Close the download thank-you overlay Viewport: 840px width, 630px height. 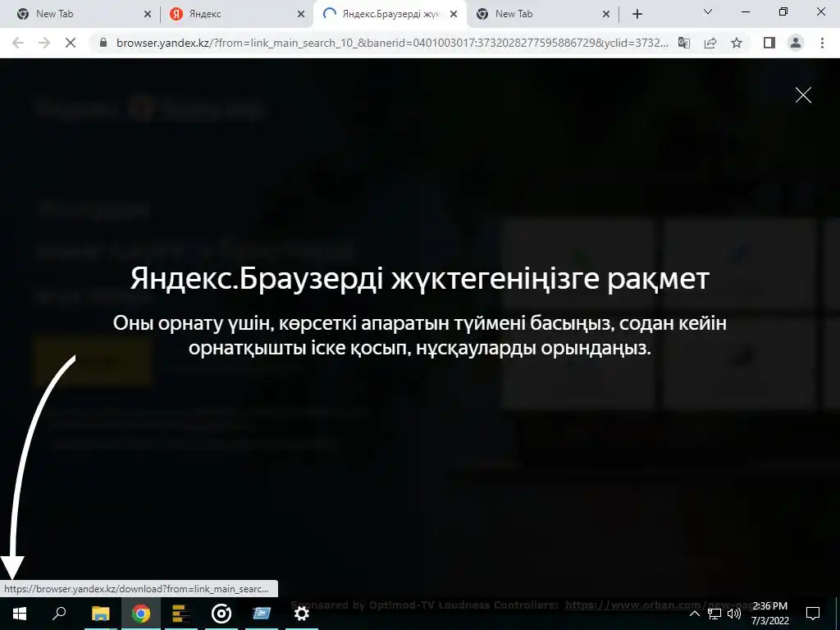(803, 95)
